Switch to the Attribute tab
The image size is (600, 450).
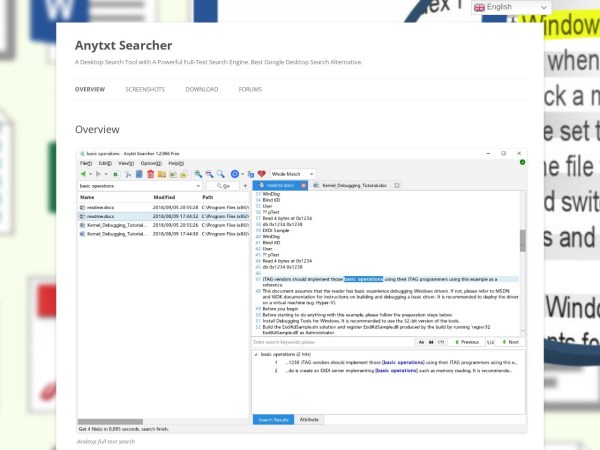pyautogui.click(x=309, y=419)
